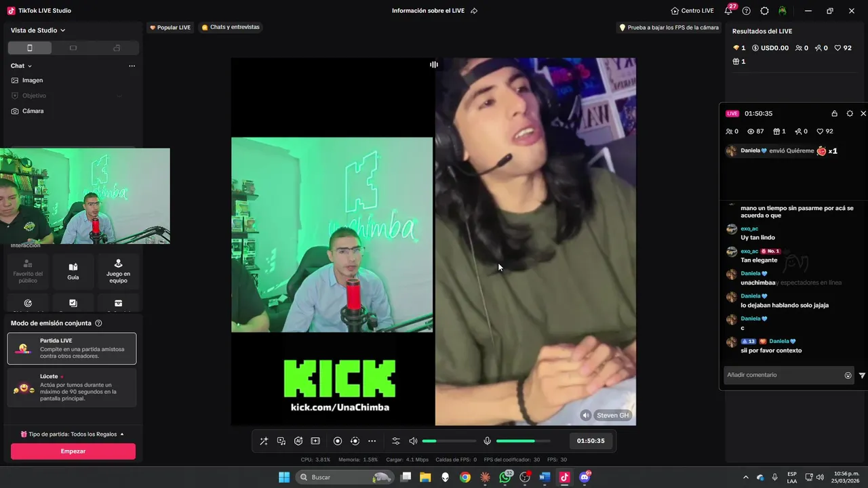Lock the floating chat window

(834, 113)
